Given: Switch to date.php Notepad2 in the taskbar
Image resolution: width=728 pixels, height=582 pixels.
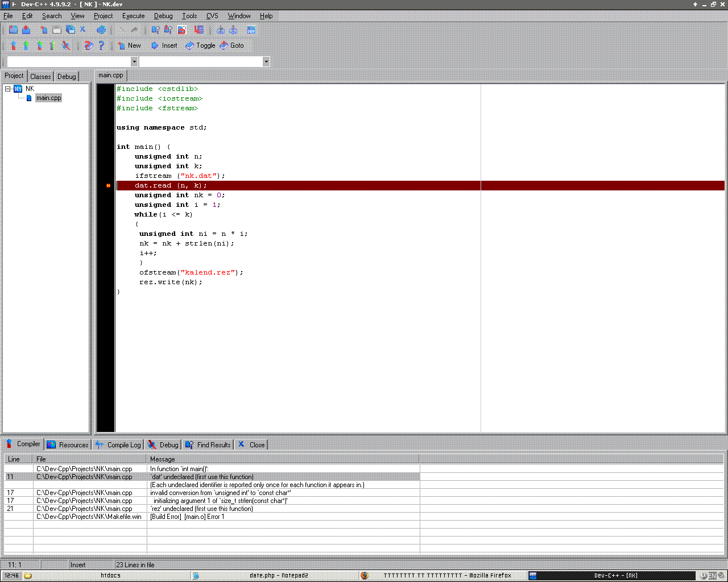Looking at the screenshot, I should (274, 575).
